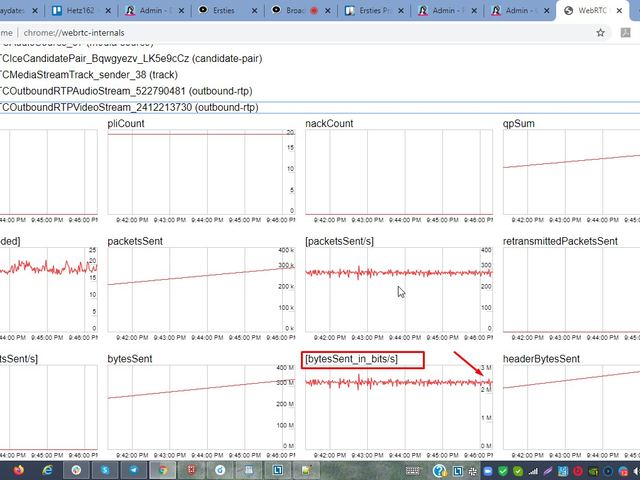Click inside the qpSum graph
Viewport: 640px width, 480px height.
click(x=571, y=172)
